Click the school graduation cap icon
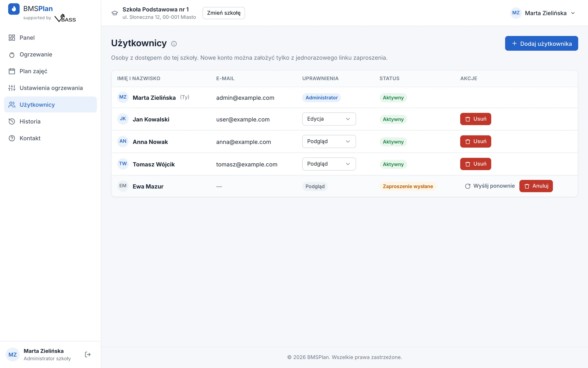This screenshot has height=368, width=588. (x=115, y=13)
